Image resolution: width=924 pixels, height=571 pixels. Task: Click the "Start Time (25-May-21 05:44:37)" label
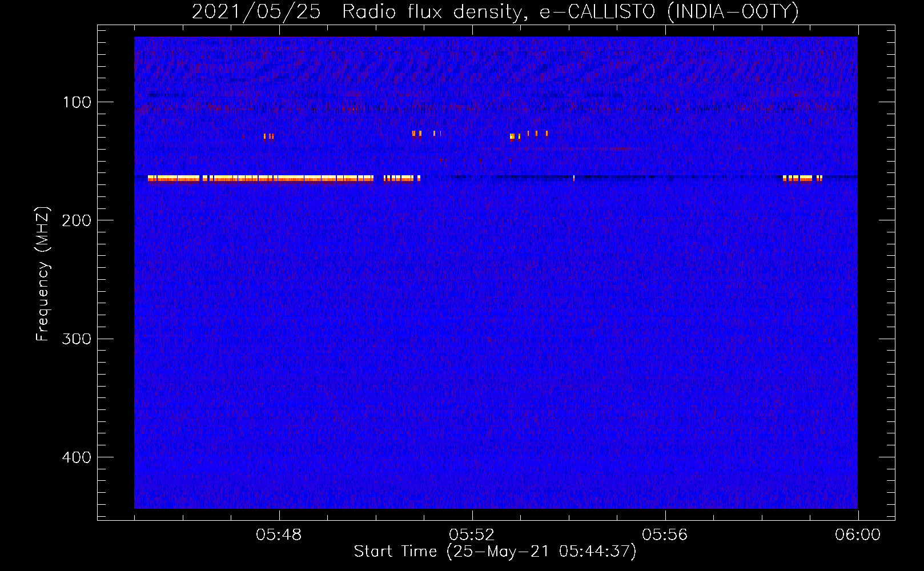pos(495,552)
